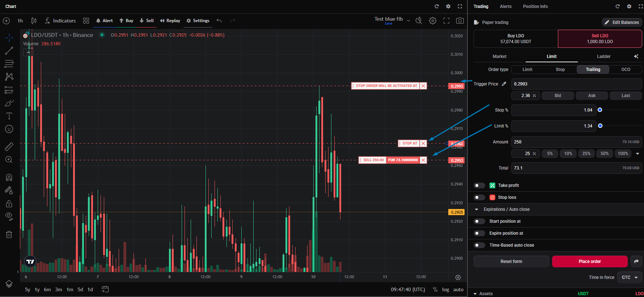Select the crosshair cursor tool
The image size is (644, 297).
coord(9,37)
